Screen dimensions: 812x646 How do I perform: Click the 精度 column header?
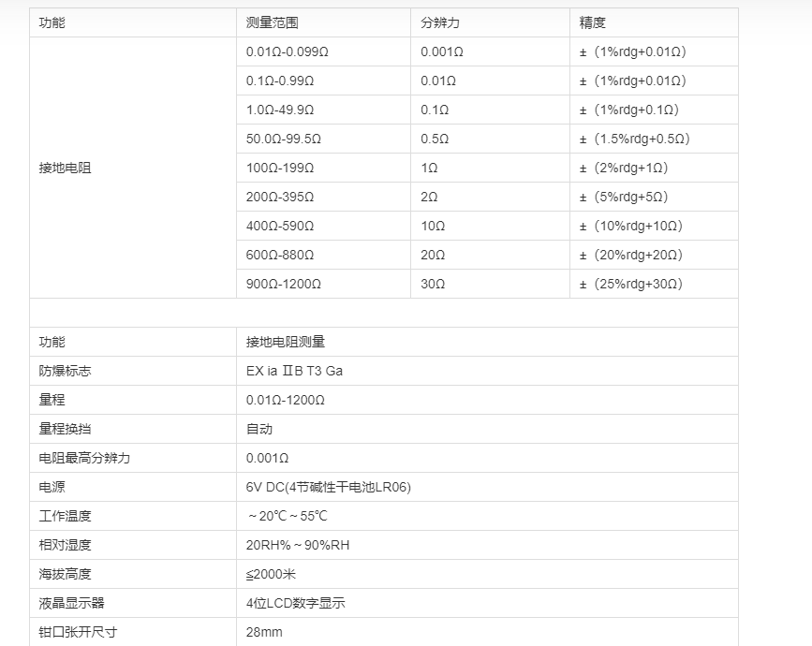click(592, 23)
